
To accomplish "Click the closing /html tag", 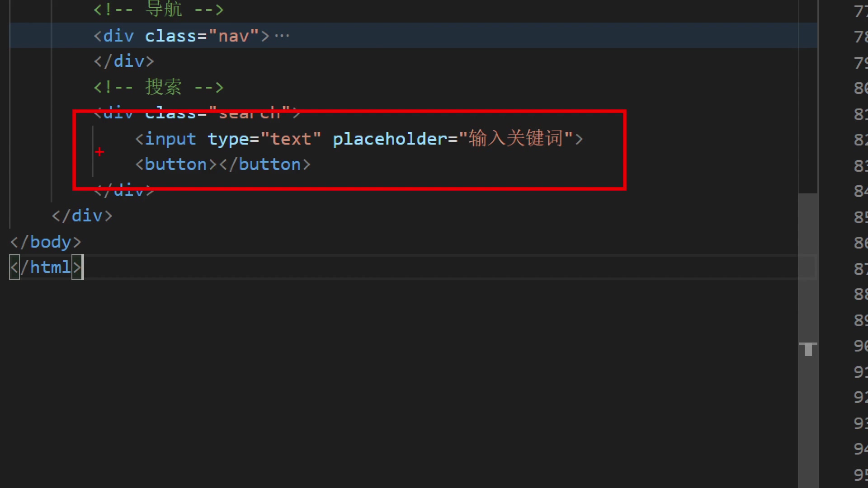I will 46,267.
